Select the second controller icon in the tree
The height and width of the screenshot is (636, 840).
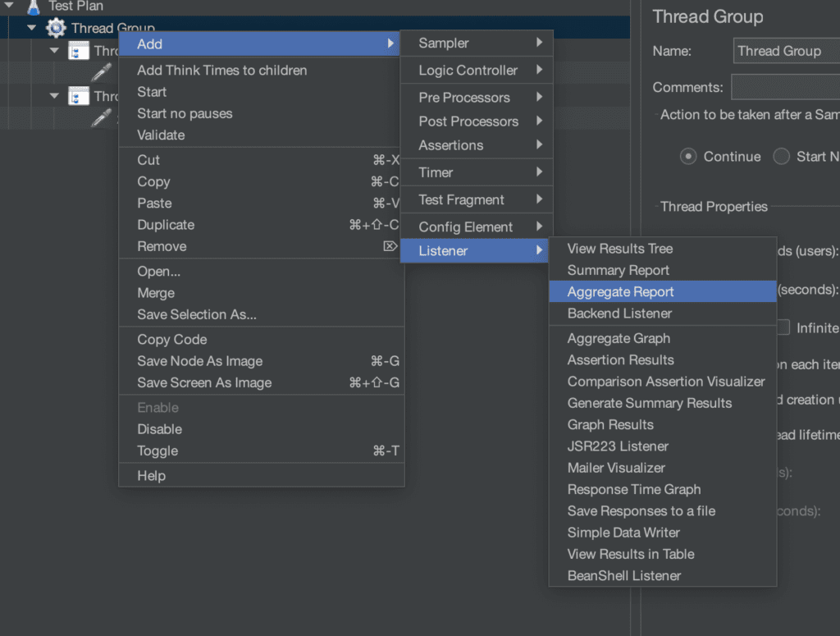pyautogui.click(x=78, y=96)
